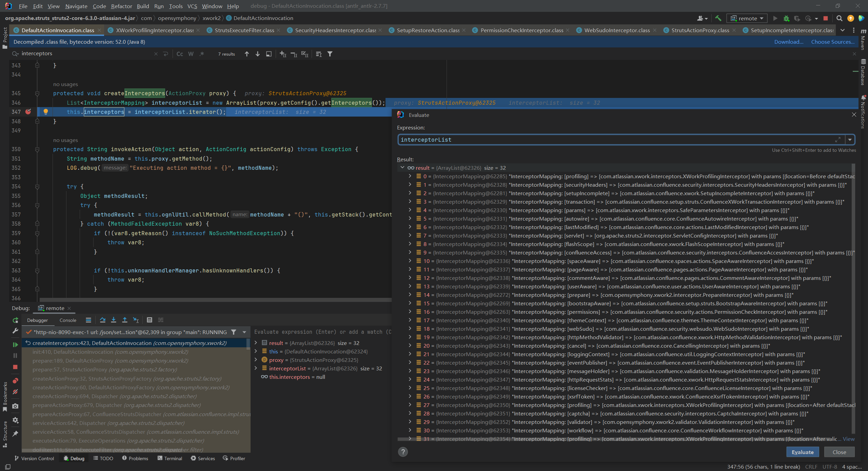Select the Console tab
Image resolution: width=868 pixels, height=471 pixels.
pyautogui.click(x=68, y=320)
